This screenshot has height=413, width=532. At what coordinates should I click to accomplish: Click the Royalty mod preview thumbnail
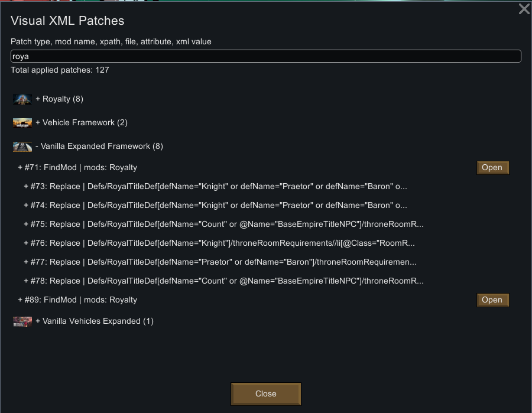point(22,99)
